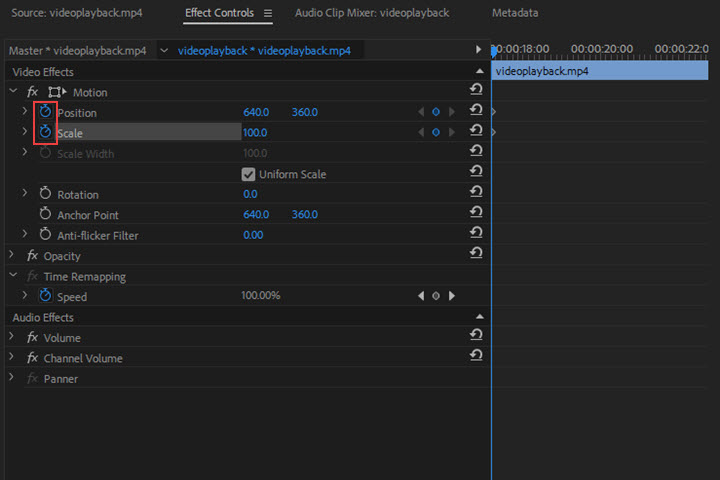This screenshot has height=480, width=720.
Task: Switch to the Audio Clip Mixer tab
Action: click(x=371, y=13)
